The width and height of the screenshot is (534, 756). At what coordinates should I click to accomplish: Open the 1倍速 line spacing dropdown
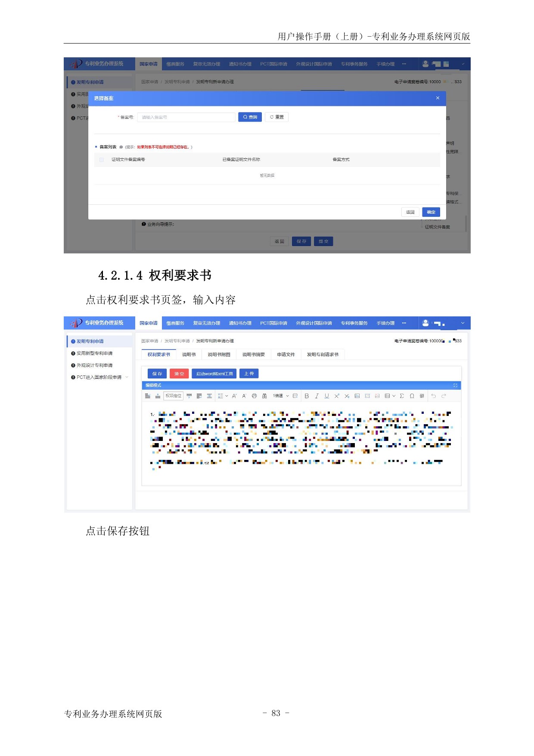281,396
